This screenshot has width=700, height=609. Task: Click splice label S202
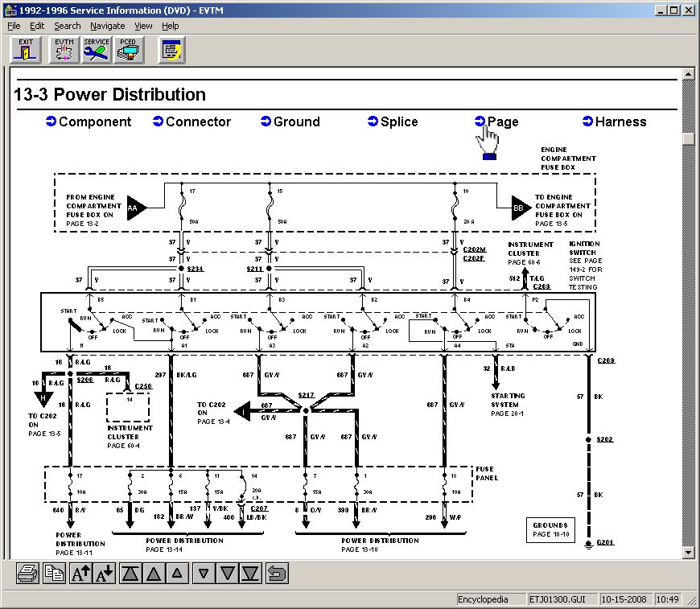point(605,439)
